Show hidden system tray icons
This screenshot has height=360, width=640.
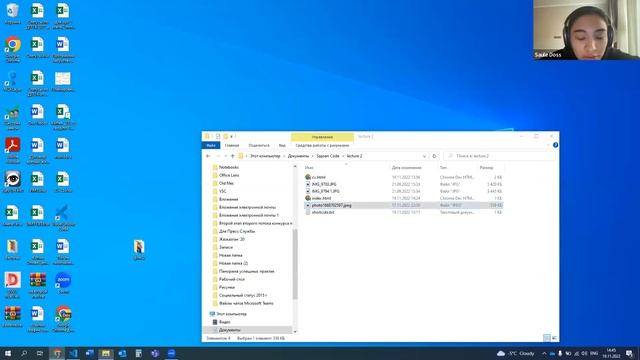(x=544, y=353)
